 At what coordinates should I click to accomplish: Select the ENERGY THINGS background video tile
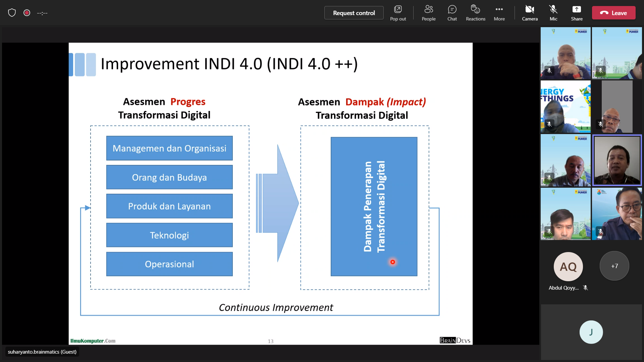point(566,107)
